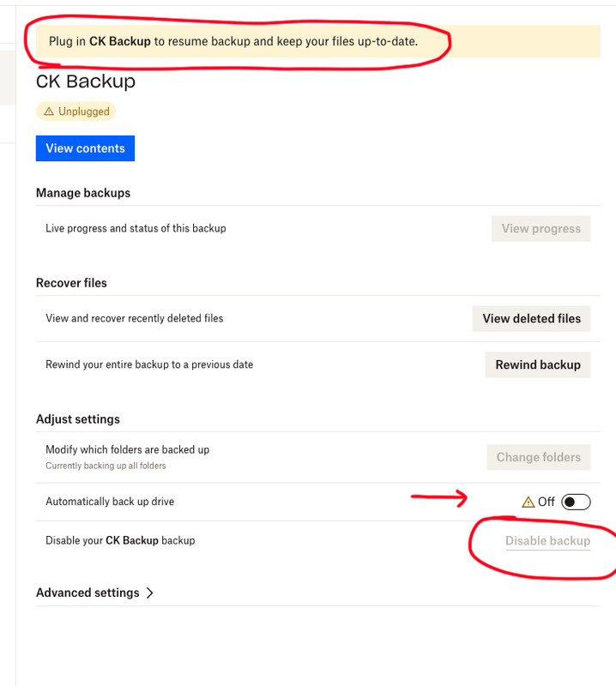The height and width of the screenshot is (686, 616).
Task: Click the Unplugged status text
Action: 84,111
